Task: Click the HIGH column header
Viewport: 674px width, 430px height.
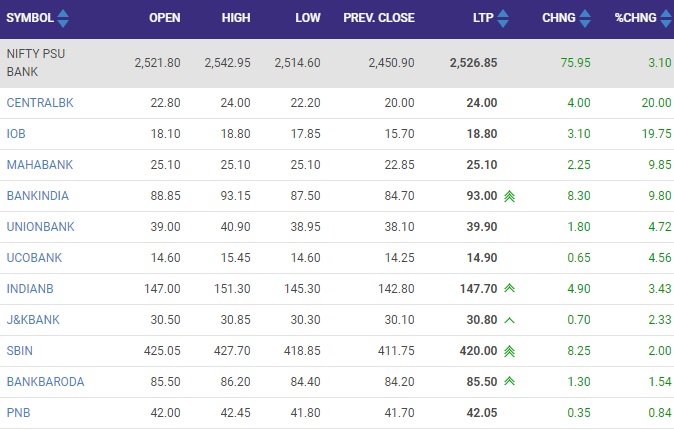Action: pos(236,18)
